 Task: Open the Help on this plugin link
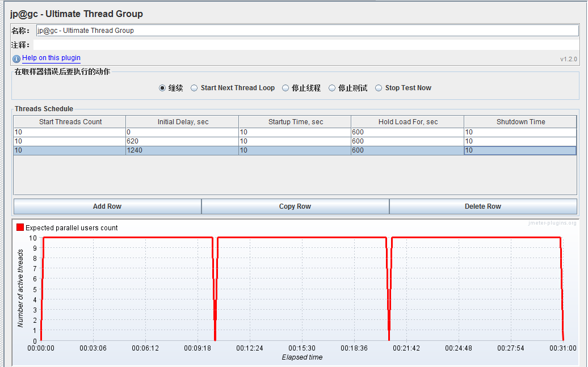pyautogui.click(x=52, y=58)
